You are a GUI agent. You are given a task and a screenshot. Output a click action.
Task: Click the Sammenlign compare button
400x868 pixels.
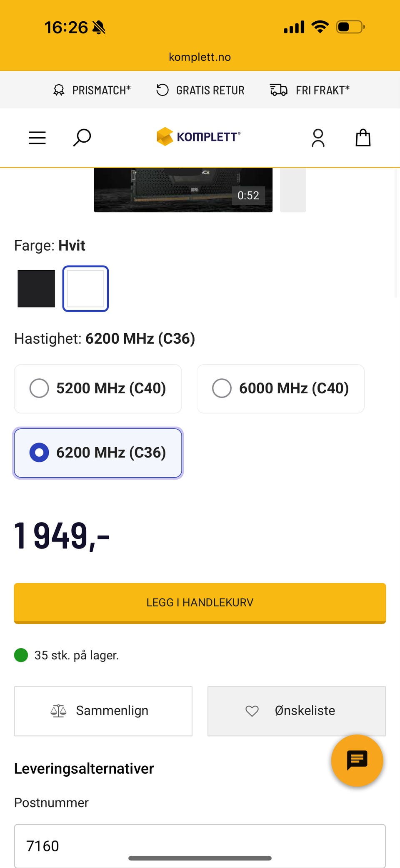click(x=103, y=711)
